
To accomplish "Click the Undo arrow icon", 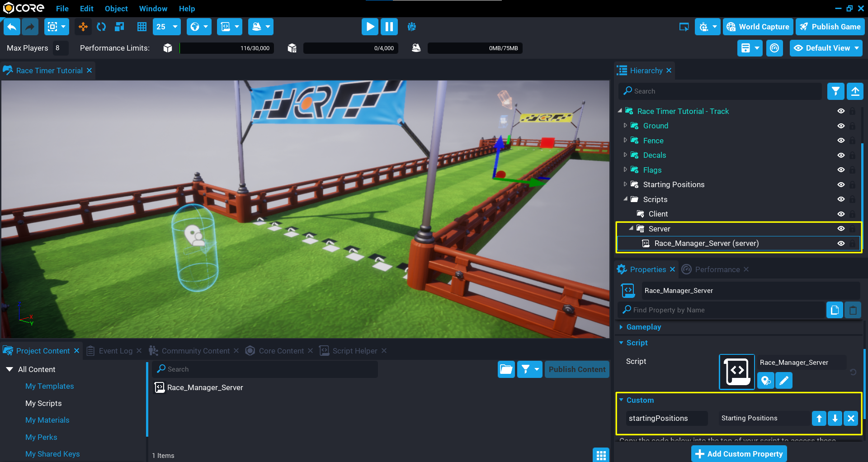I will (x=12, y=27).
